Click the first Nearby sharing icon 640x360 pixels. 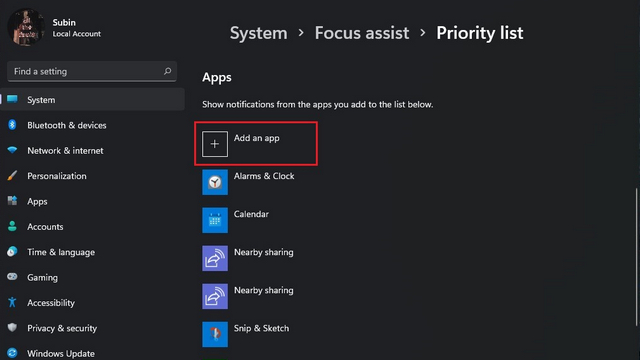click(x=215, y=258)
